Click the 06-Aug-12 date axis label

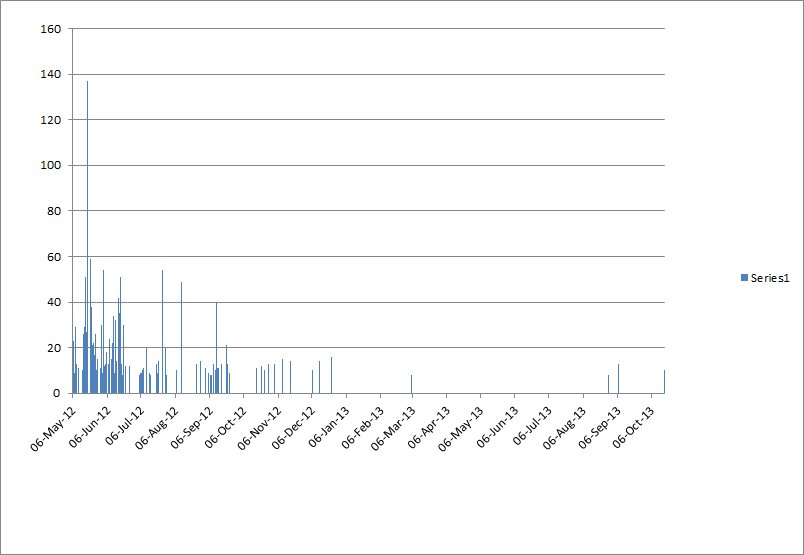(157, 428)
